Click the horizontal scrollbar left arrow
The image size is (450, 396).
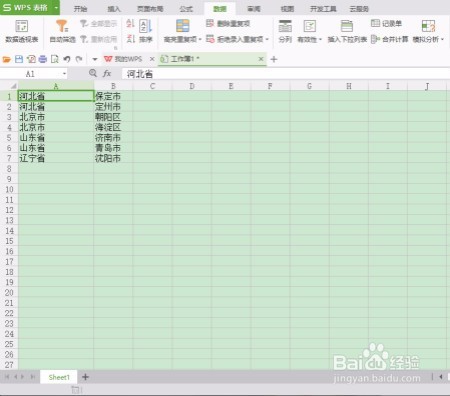point(441,377)
